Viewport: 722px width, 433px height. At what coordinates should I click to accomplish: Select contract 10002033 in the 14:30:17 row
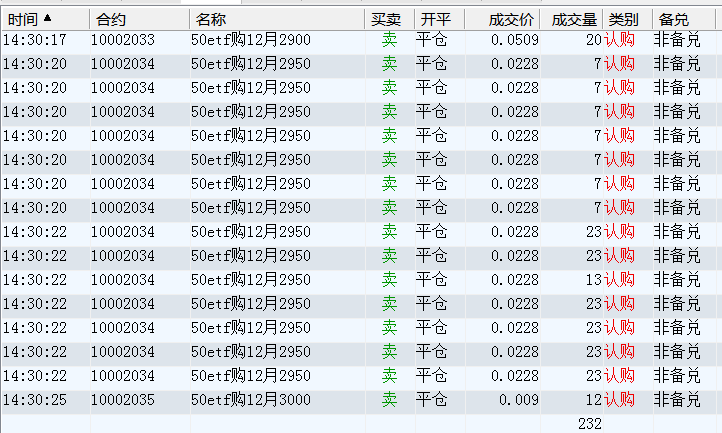(x=122, y=40)
